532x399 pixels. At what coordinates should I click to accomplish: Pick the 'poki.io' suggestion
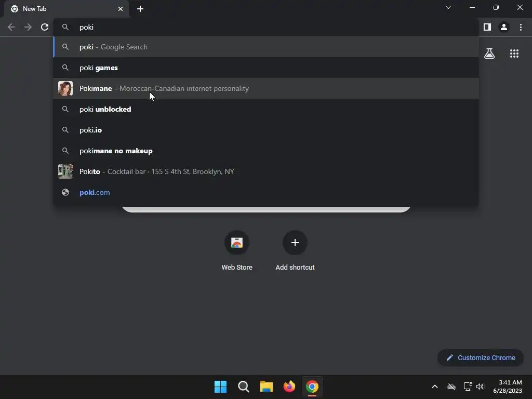point(266,130)
